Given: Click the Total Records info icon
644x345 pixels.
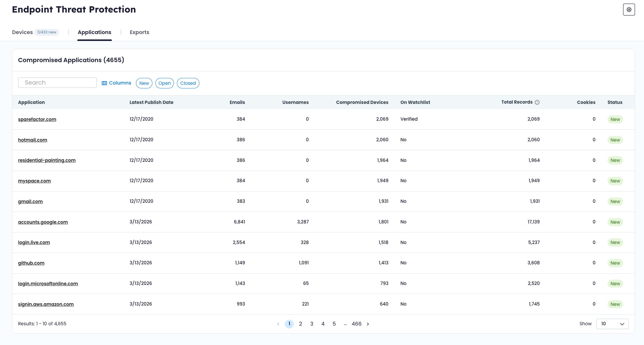Looking at the screenshot, I should click(x=537, y=102).
